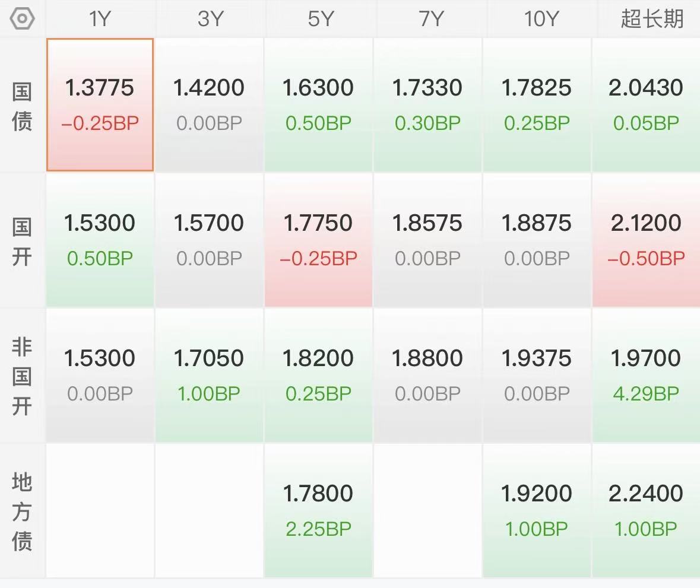Select the 5Y column header
Screen dimensions: 700x588
click(x=320, y=19)
